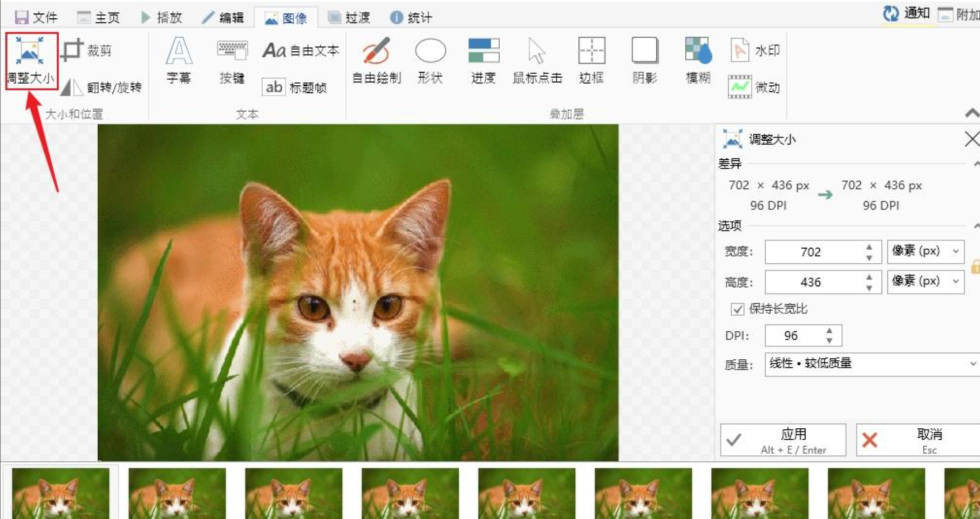Image resolution: width=980 pixels, height=519 pixels.
Task: Add a 边框 border
Action: tap(591, 60)
